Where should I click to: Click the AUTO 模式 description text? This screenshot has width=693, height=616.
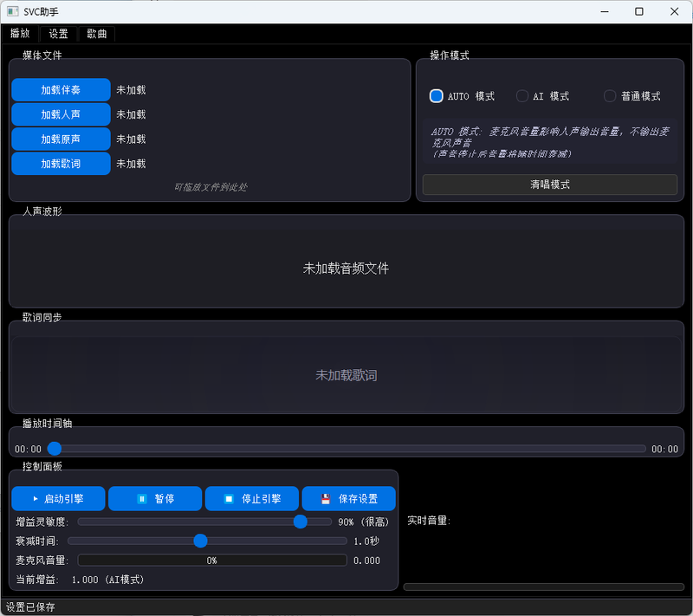[550, 142]
